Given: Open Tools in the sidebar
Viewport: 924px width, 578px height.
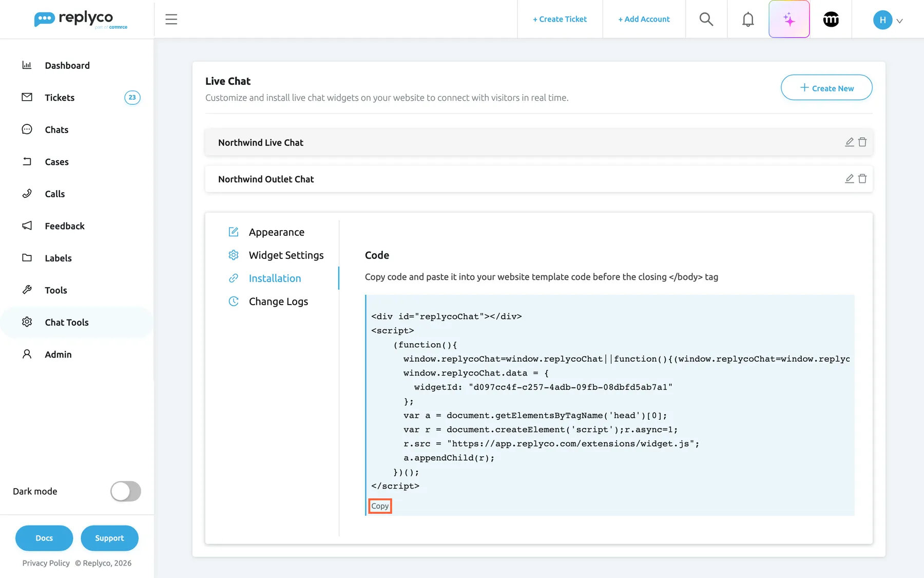Looking at the screenshot, I should point(77,290).
